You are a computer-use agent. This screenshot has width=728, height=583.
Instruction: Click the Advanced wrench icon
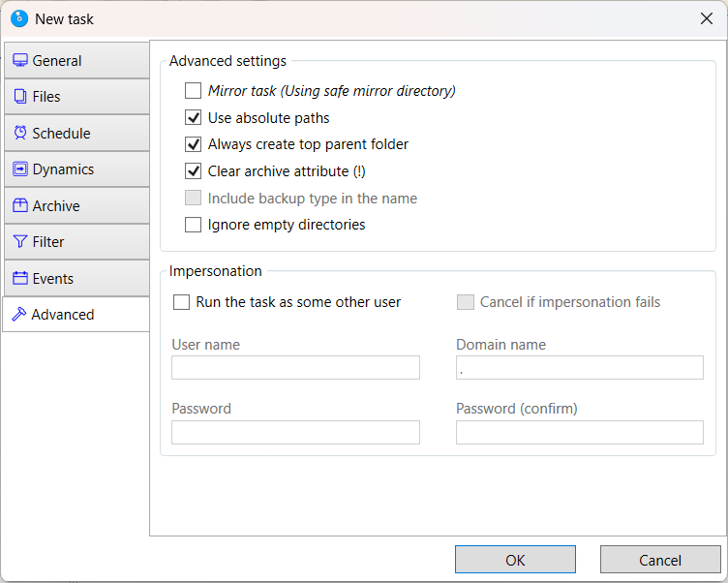(x=19, y=315)
